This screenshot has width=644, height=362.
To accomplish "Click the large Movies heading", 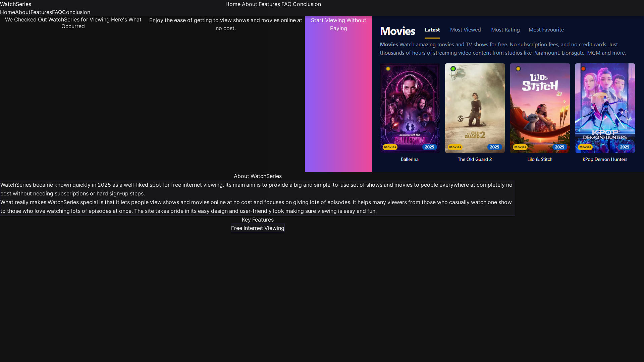I will click(x=397, y=31).
